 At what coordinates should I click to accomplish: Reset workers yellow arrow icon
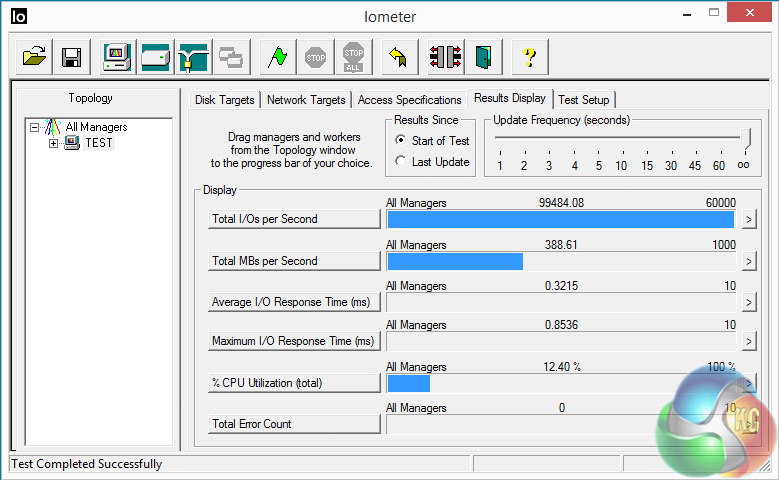click(399, 57)
